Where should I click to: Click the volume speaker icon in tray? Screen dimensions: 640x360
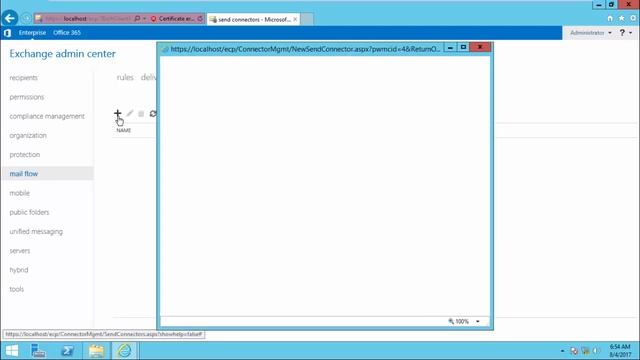coord(596,351)
